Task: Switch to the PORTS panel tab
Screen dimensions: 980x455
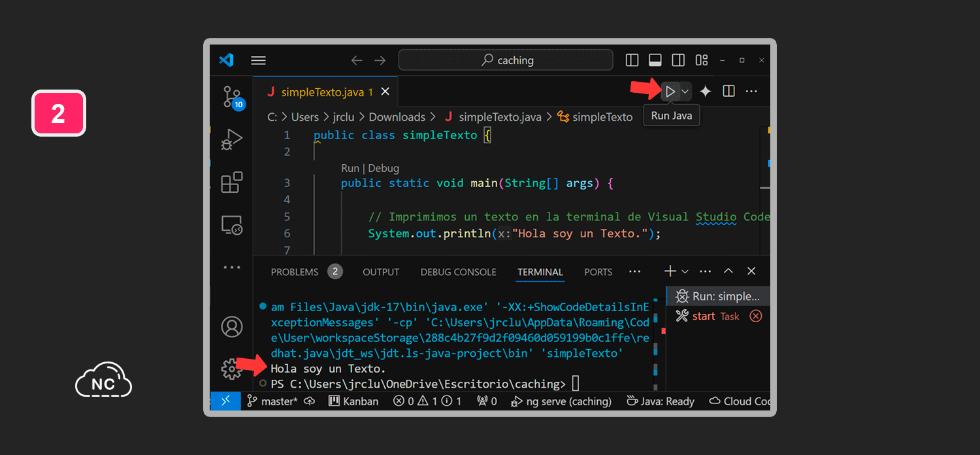Action: pyautogui.click(x=598, y=272)
